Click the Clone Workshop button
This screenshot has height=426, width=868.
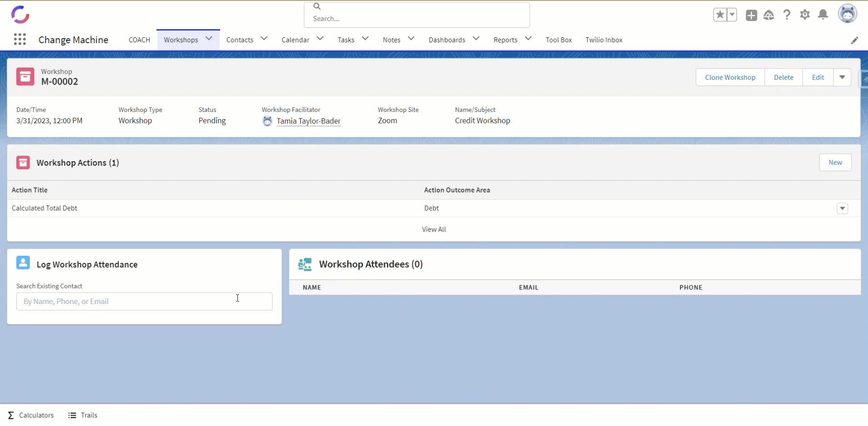click(x=730, y=77)
